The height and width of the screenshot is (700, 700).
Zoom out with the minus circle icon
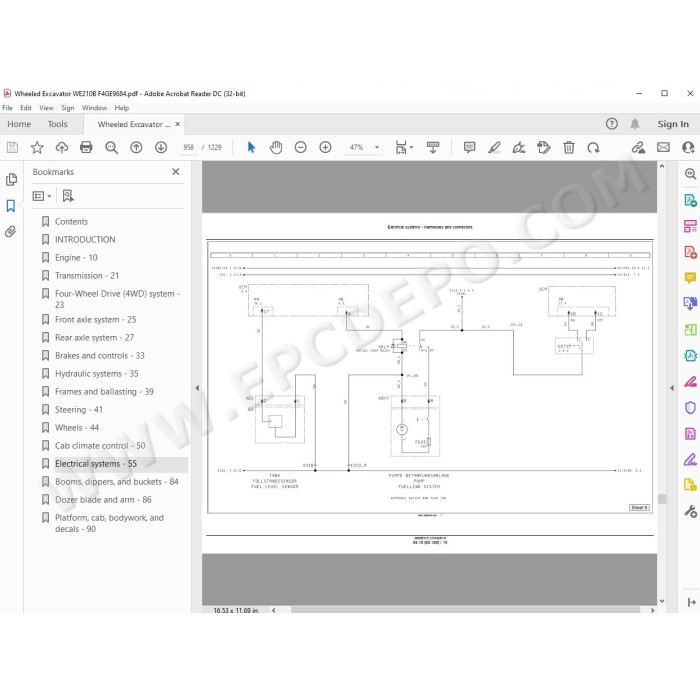tap(300, 147)
